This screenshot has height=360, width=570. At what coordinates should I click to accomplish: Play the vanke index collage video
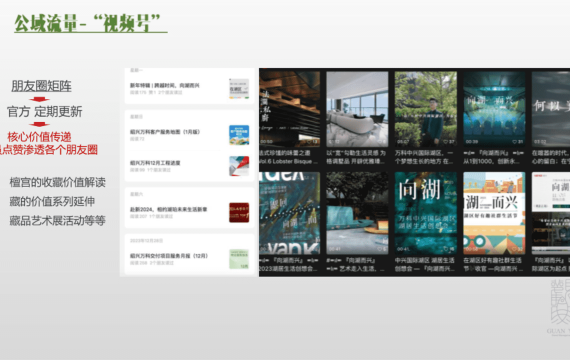tap(290, 213)
